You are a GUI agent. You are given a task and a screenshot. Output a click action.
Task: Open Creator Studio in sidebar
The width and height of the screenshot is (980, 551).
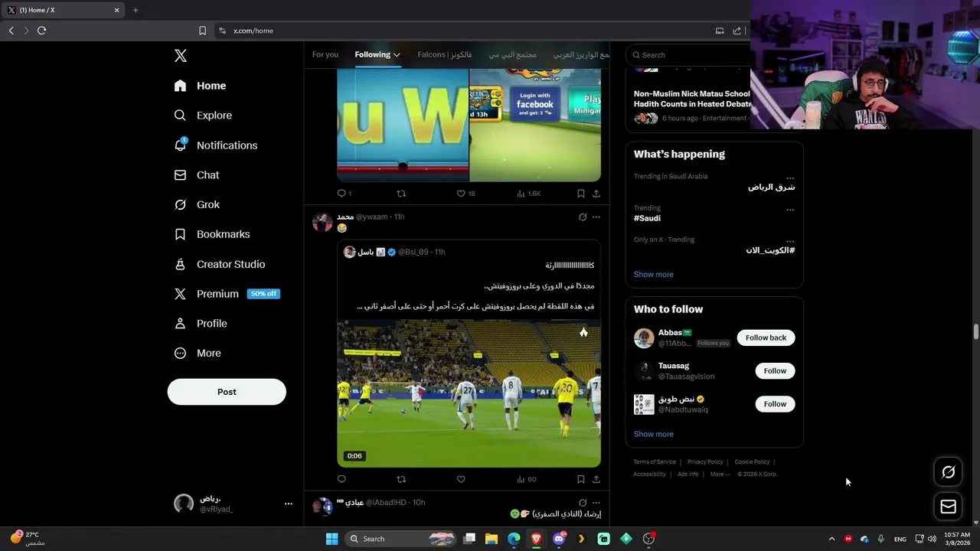click(220, 264)
